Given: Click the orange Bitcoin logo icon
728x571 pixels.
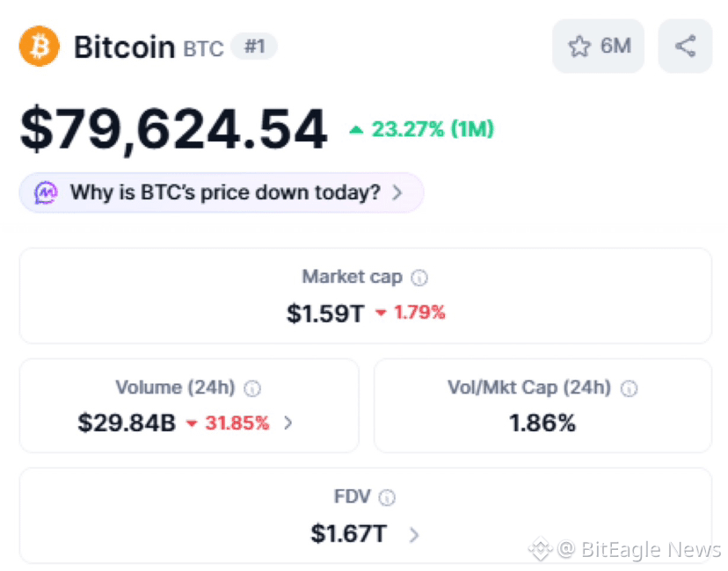Looking at the screenshot, I should (x=40, y=46).
